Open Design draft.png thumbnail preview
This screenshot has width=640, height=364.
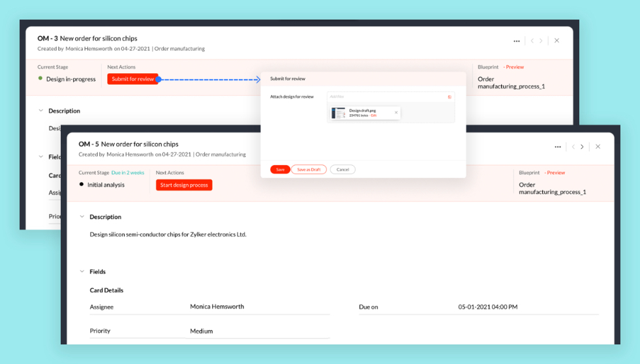tap(339, 113)
